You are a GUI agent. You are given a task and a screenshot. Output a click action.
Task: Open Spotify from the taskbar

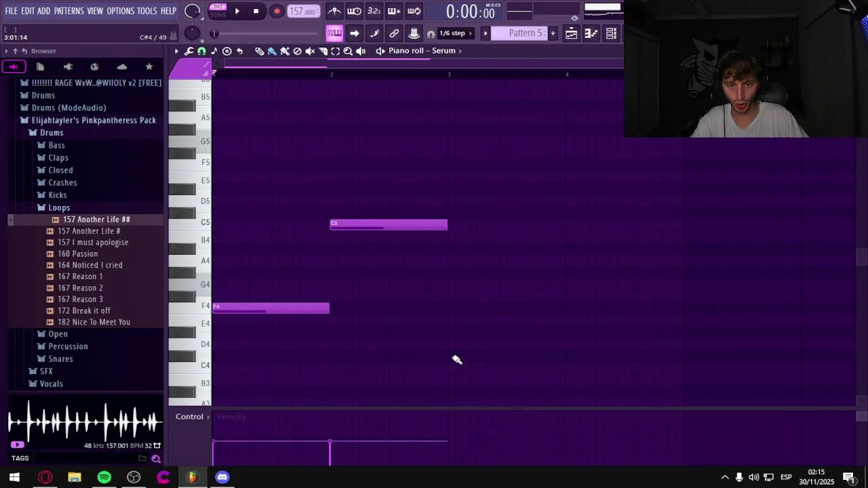click(x=104, y=477)
